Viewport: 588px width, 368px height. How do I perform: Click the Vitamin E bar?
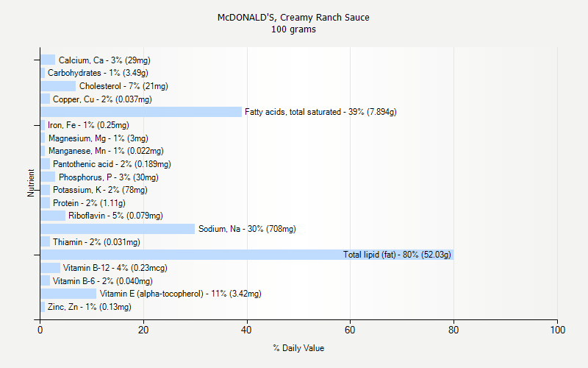68,294
